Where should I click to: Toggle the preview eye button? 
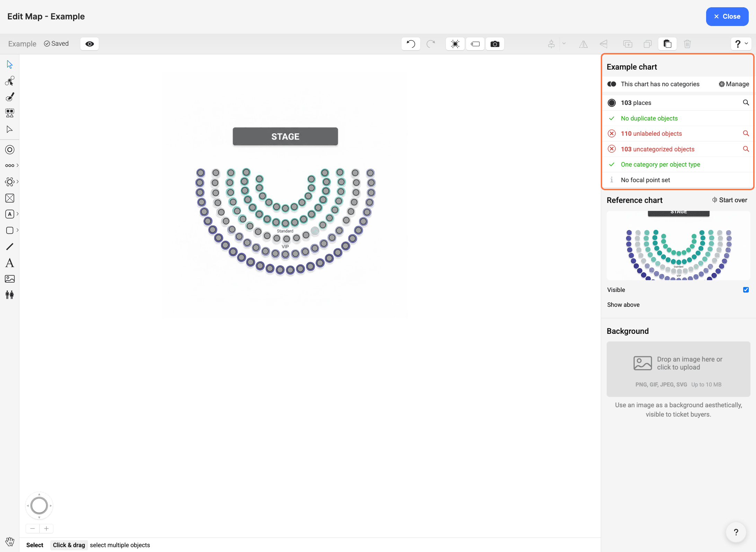pyautogui.click(x=89, y=44)
